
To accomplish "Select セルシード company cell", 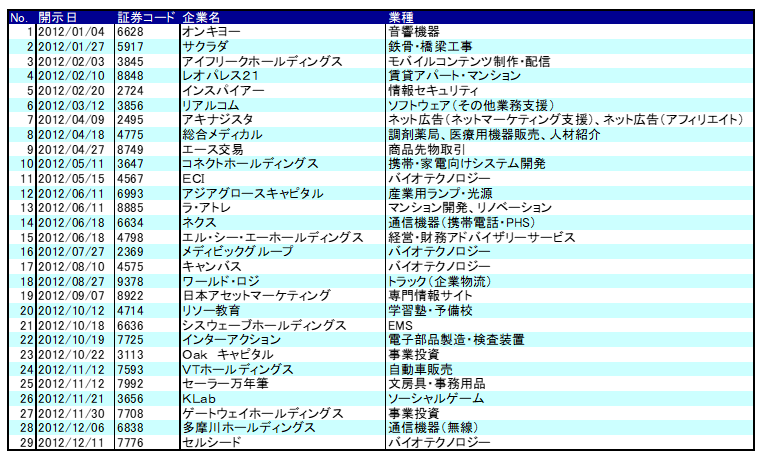I will tap(211, 442).
